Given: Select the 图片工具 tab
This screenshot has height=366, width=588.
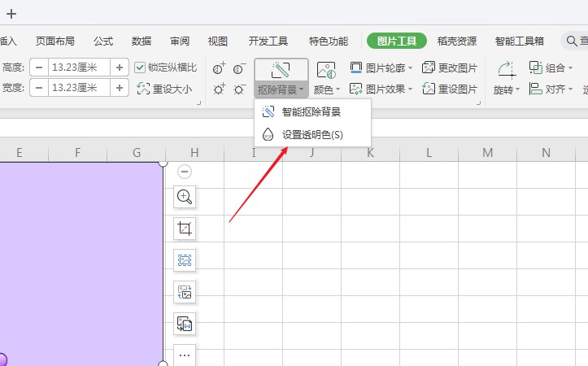Looking at the screenshot, I should (397, 41).
